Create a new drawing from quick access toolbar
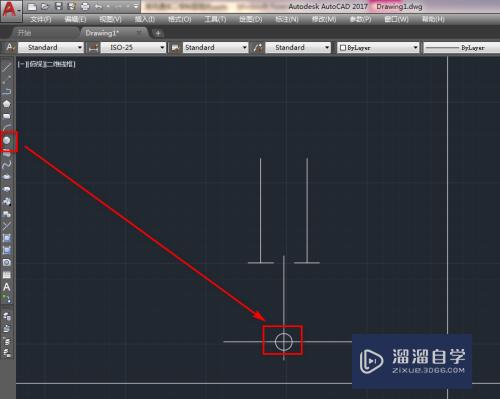Screen dimensions: 500x399 [x=32, y=6]
